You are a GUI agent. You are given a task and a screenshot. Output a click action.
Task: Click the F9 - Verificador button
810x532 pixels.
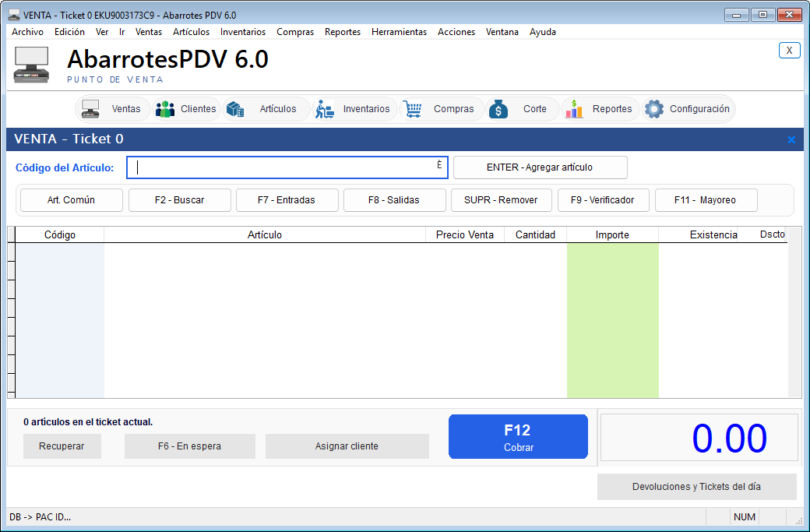[x=603, y=200]
